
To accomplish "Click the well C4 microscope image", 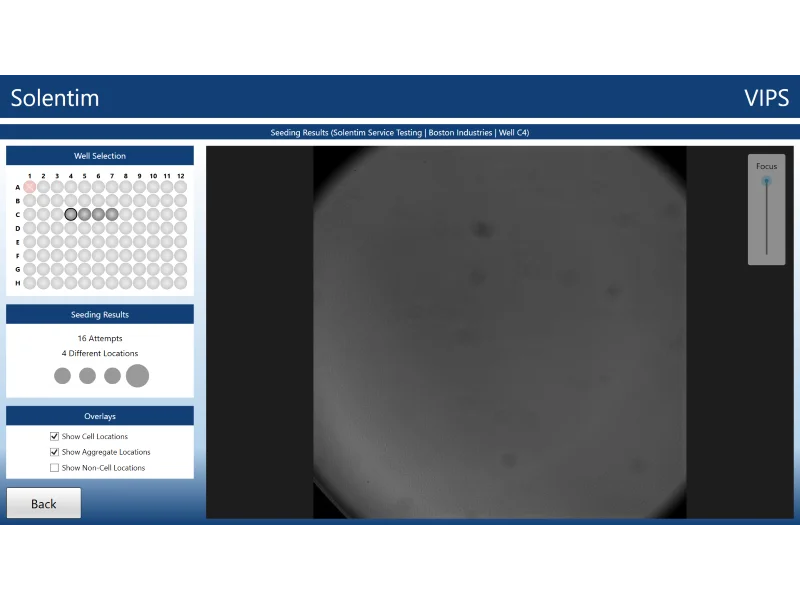I will (x=499, y=333).
